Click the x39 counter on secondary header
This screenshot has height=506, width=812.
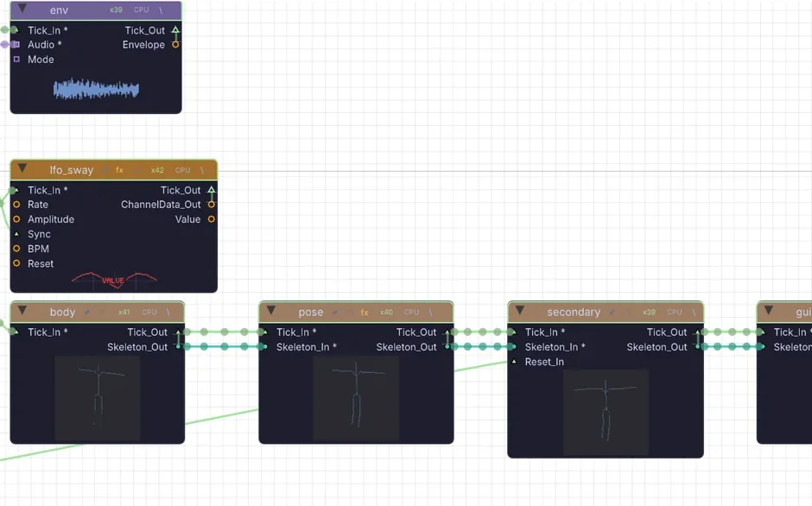[649, 313]
